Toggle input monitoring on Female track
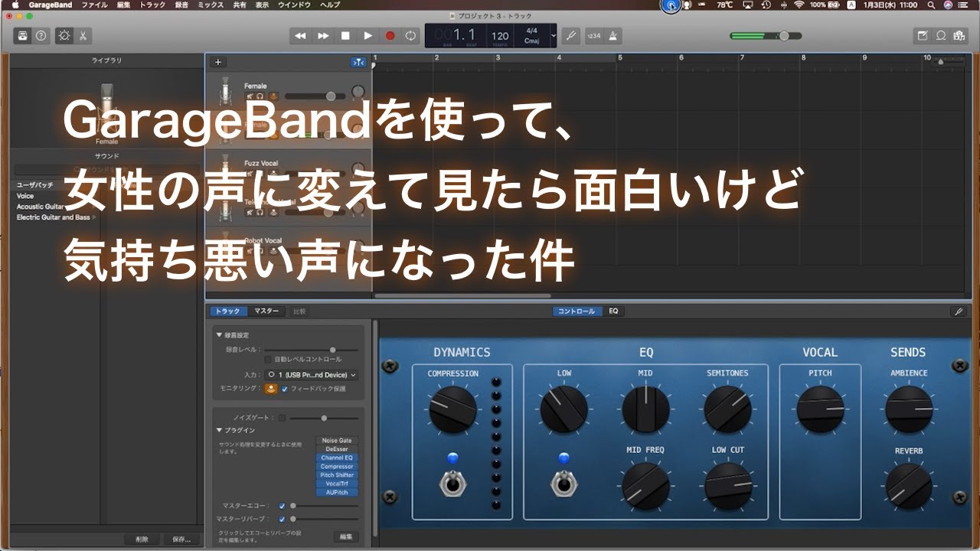The image size is (980, 551). click(x=273, y=96)
